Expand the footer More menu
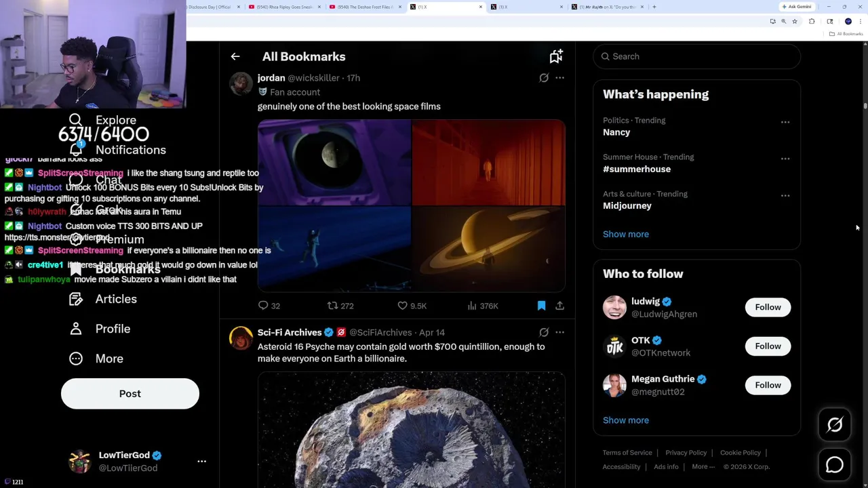The height and width of the screenshot is (488, 868). (703, 467)
